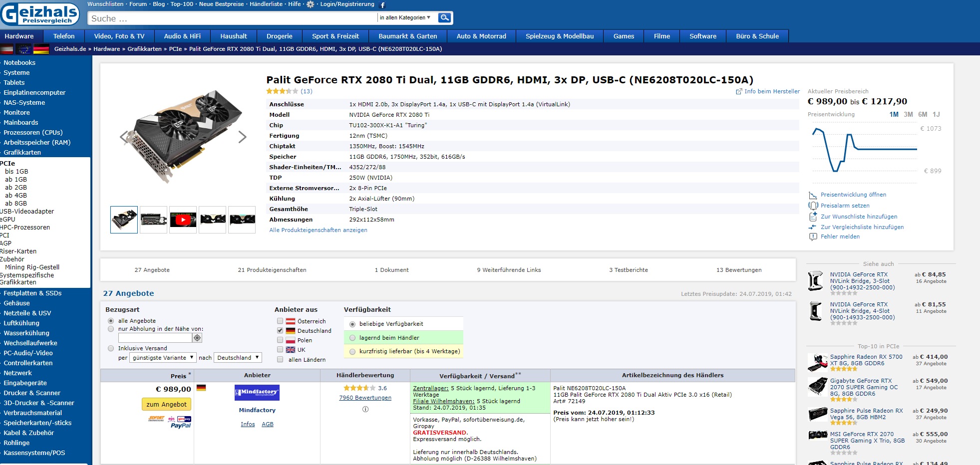Image resolution: width=980 pixels, height=465 pixels.
Task: Select 'Inklusive Versand' radio button
Action: point(111,348)
